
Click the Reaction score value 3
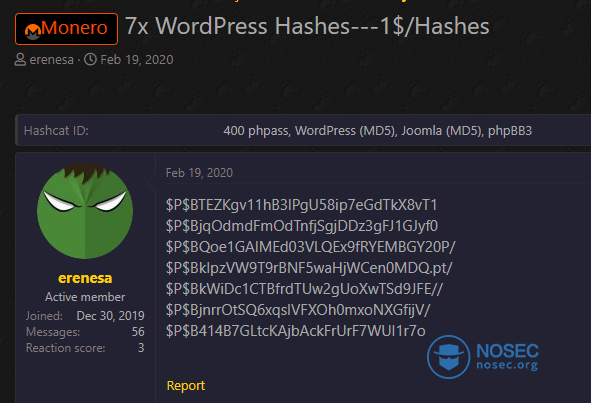click(x=141, y=348)
